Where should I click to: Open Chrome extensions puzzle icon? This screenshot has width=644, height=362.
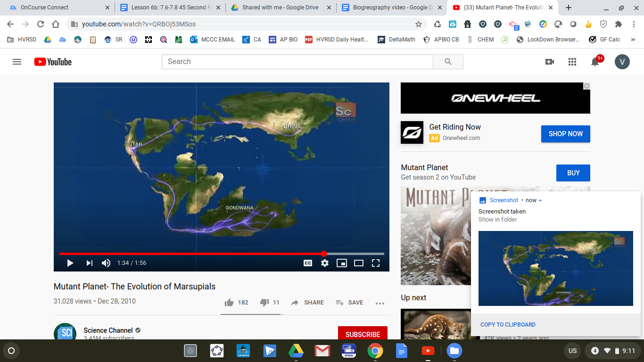click(x=619, y=24)
